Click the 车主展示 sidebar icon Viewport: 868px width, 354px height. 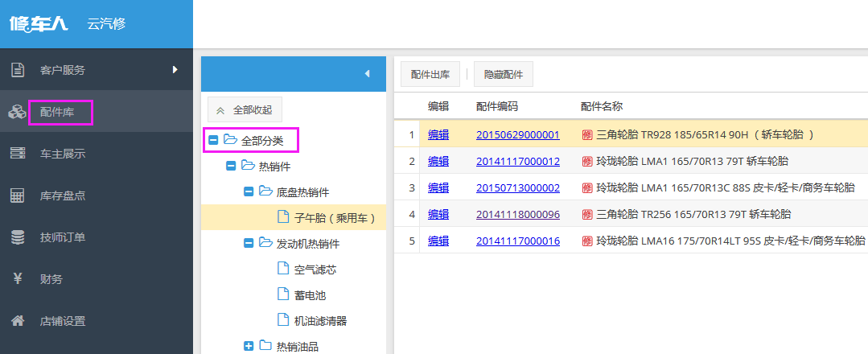17,154
